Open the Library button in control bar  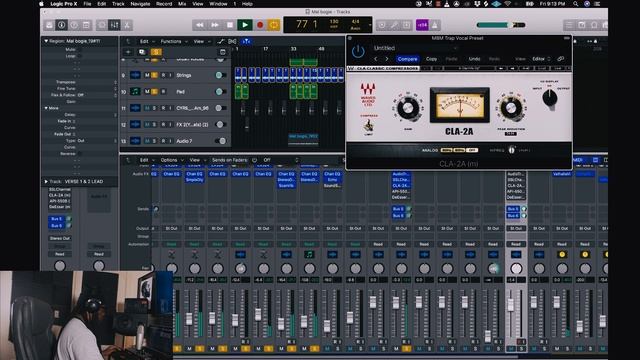point(49,25)
